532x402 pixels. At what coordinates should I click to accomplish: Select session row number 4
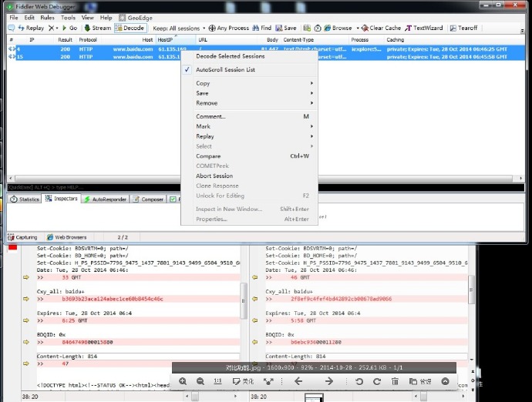(266, 49)
